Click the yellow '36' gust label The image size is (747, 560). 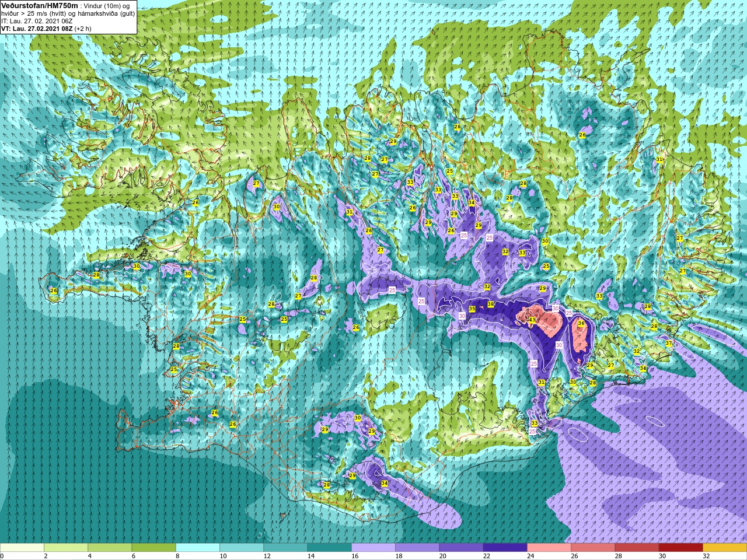581,324
